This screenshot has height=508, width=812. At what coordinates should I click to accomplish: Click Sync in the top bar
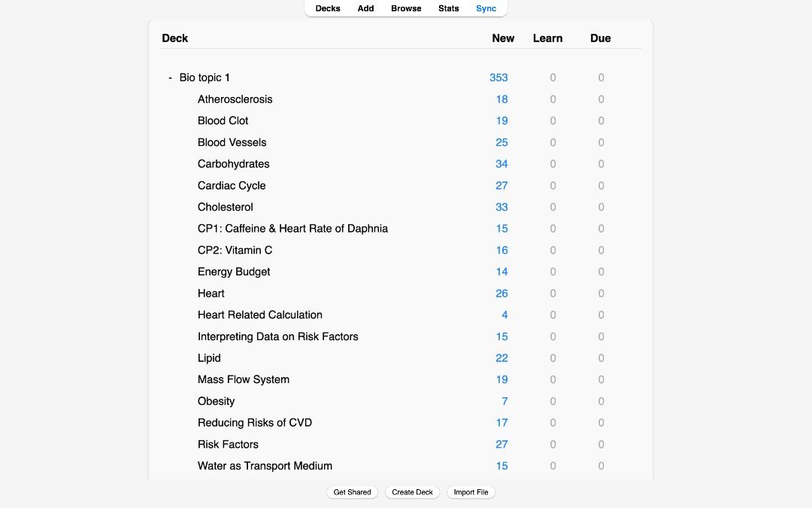486,8
